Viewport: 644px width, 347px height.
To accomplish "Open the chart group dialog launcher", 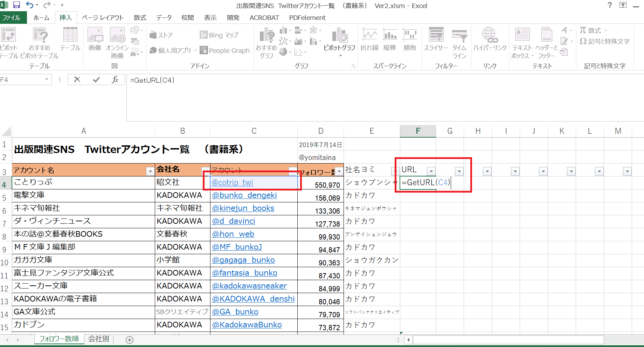I will [353, 66].
